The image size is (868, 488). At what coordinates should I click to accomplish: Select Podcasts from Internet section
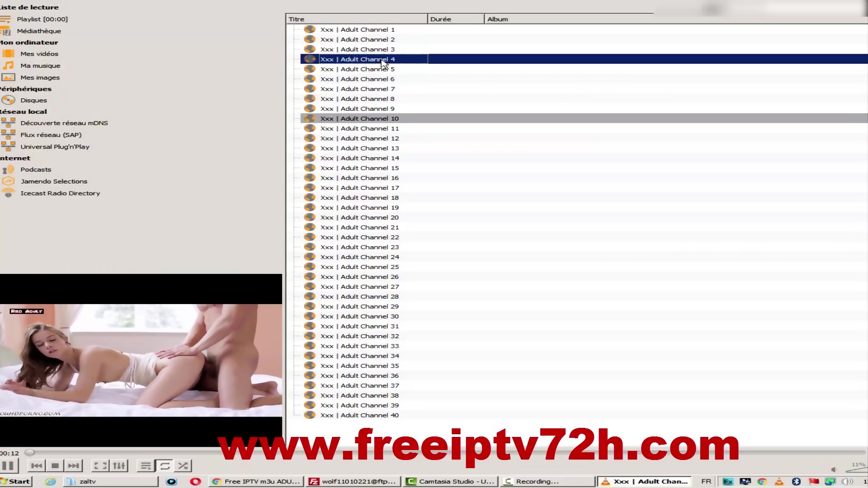(35, 169)
